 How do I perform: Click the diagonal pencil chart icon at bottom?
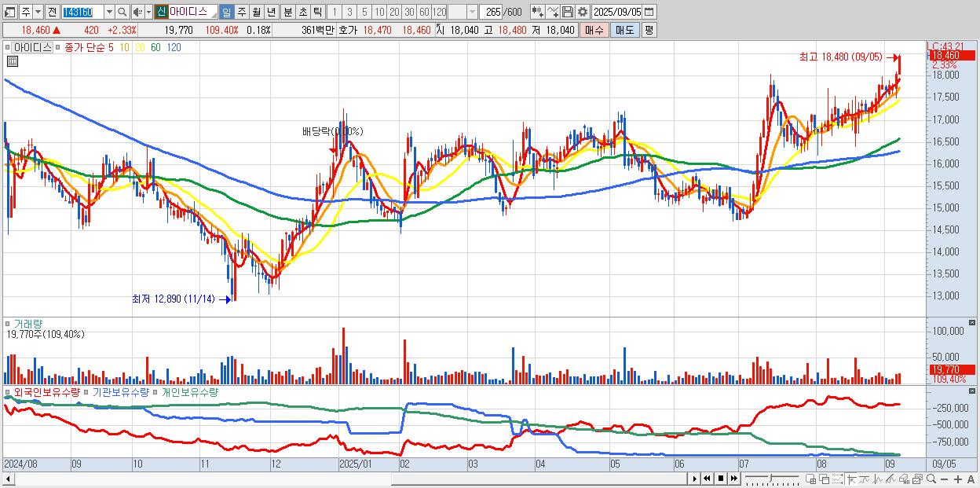[891, 479]
